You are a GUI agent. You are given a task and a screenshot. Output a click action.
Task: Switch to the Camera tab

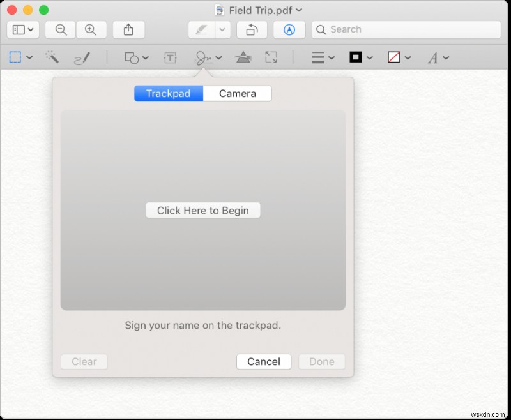(x=237, y=93)
